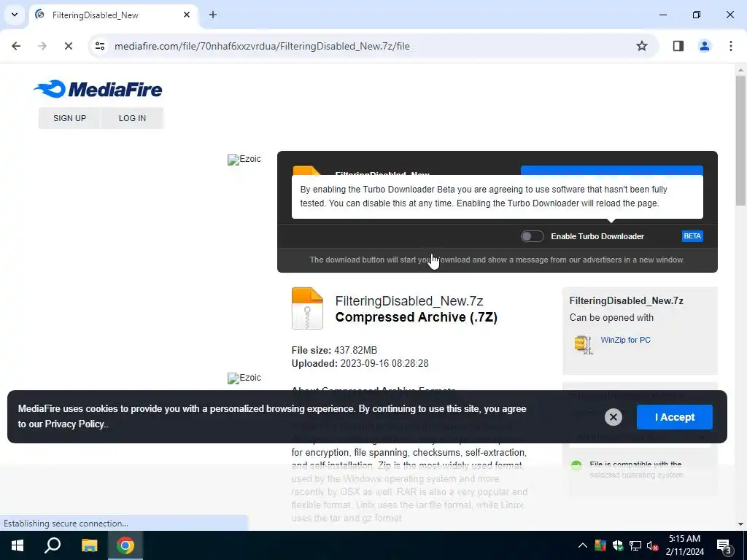
Task: Close the FilteringDisabled_New tab
Action: click(x=187, y=15)
